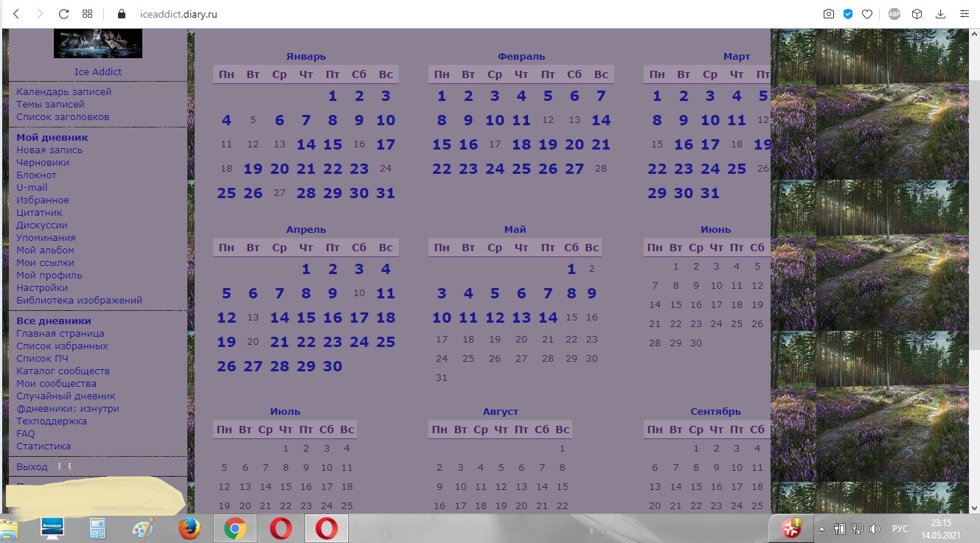The image size is (980, 543).
Task: Open Избранное in the sidebar
Action: [43, 200]
